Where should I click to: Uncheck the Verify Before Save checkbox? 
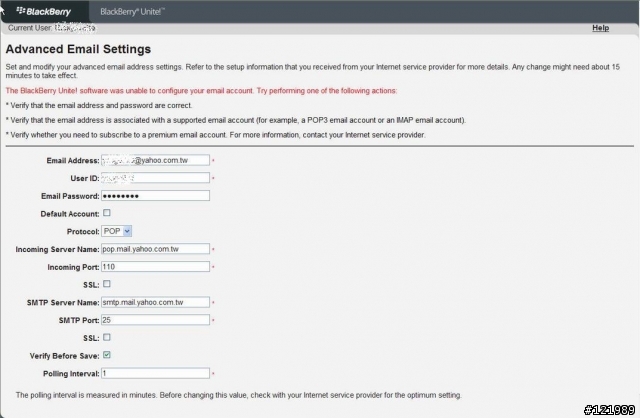click(107, 355)
